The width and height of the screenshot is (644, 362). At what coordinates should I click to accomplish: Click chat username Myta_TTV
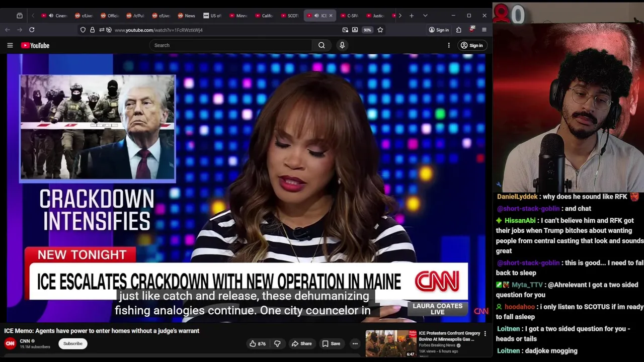click(527, 285)
